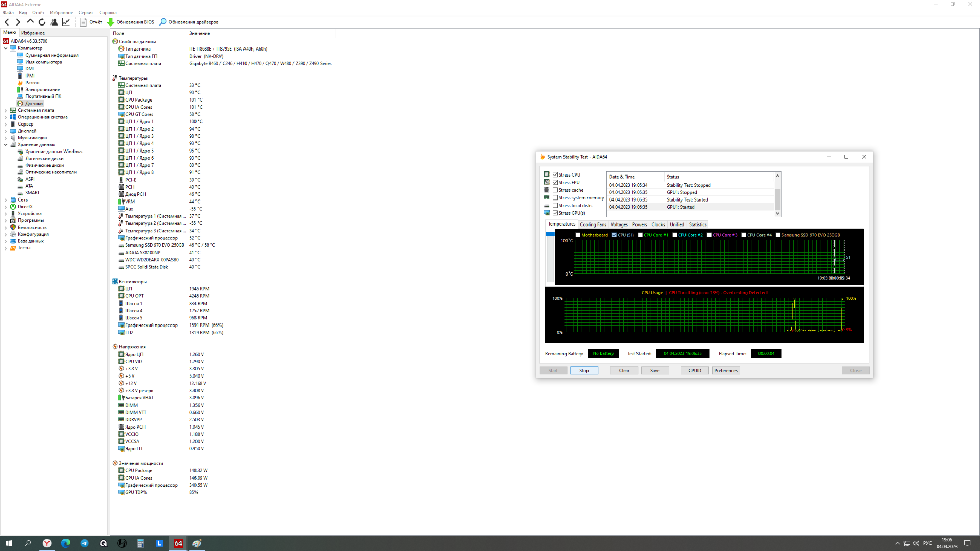
Task: Open the Сервис menu
Action: [85, 12]
